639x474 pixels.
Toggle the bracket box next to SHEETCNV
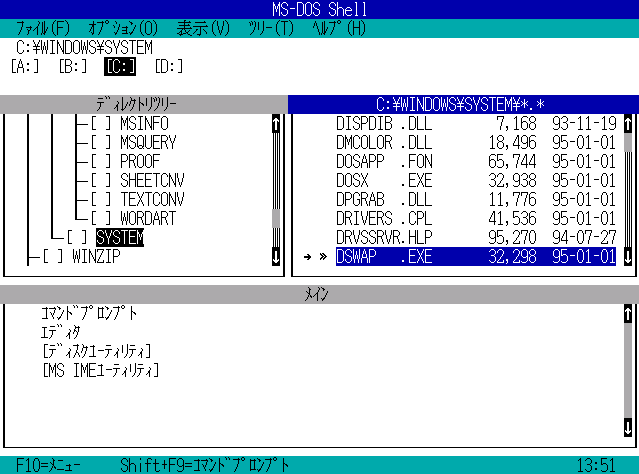(x=101, y=181)
